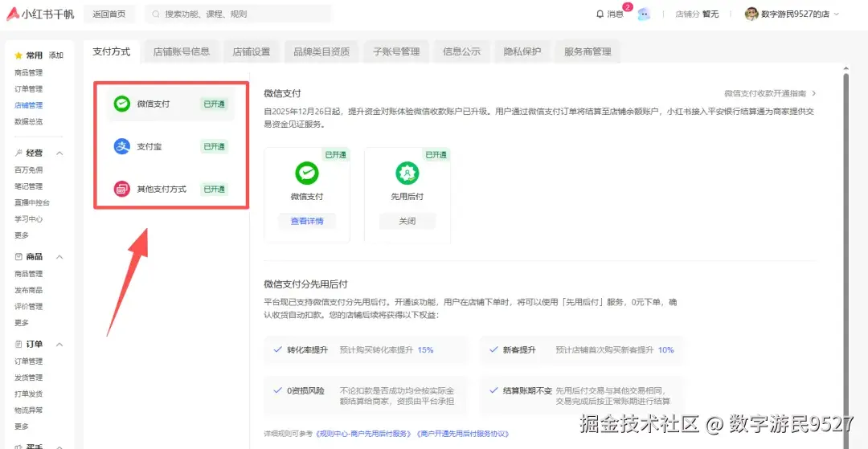Click the 转化率提升 benefit item

click(366, 350)
